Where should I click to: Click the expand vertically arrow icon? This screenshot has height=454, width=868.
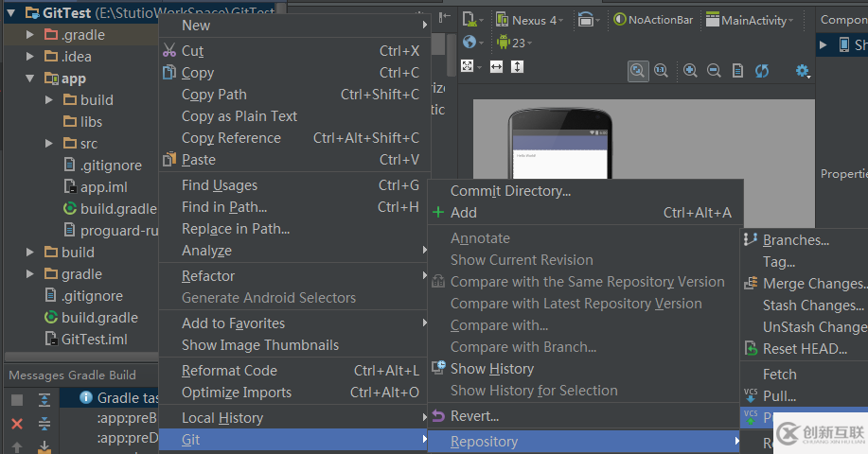pos(517,66)
